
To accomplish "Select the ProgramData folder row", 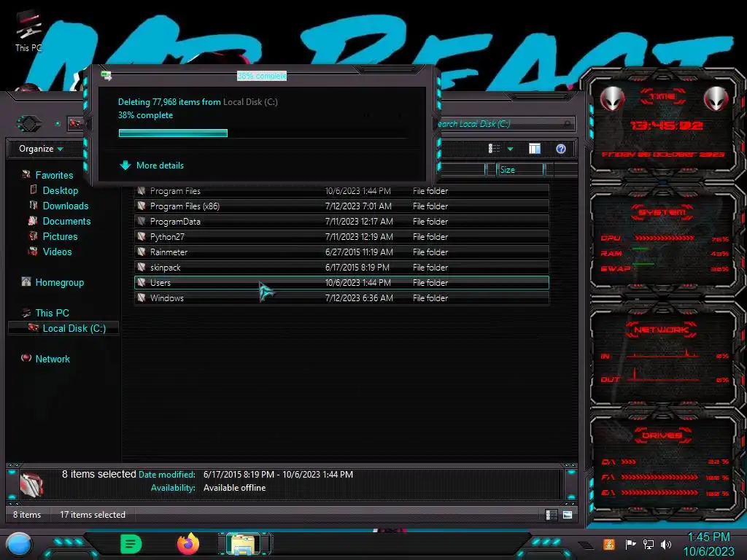I will (x=341, y=222).
